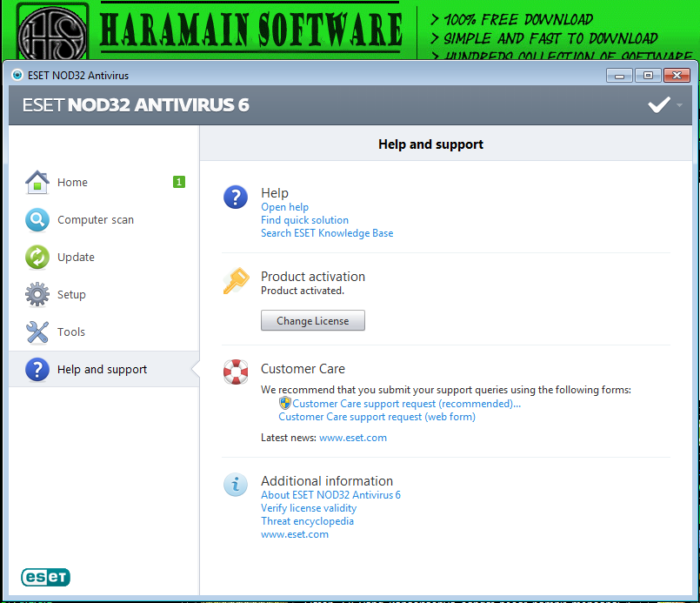
Task: Open the Threat encyclopedia link
Action: coord(308,521)
